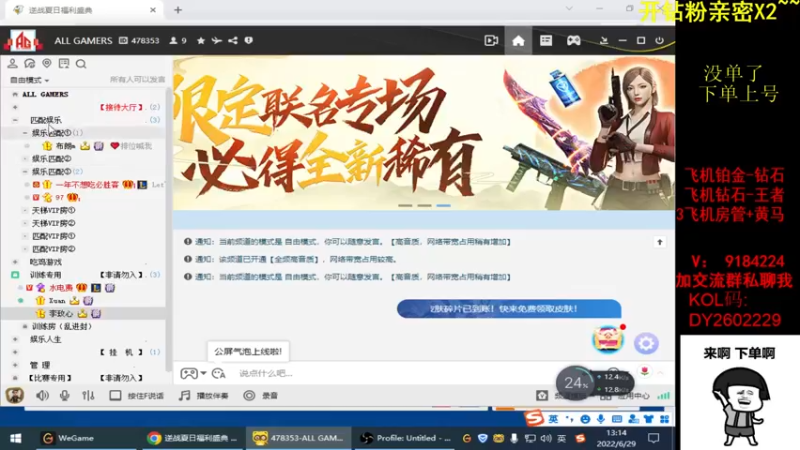This screenshot has height=450, width=800.
Task: Expand the 管理 channel group
Action: [x=15, y=365]
